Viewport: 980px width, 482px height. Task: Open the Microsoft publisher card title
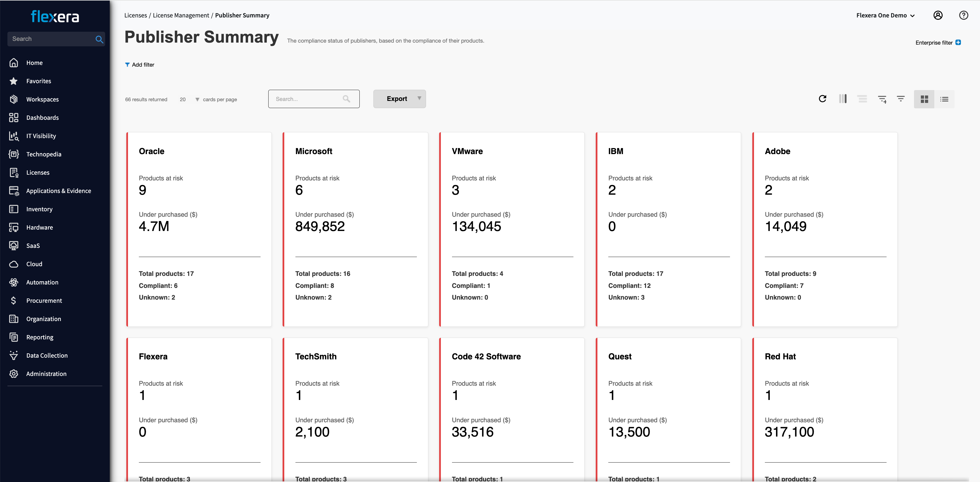click(313, 151)
